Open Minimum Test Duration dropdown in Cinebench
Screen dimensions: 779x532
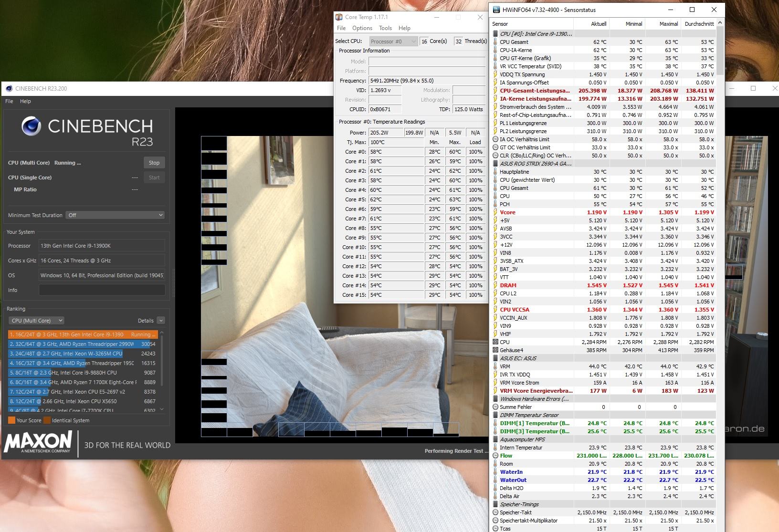click(115, 215)
